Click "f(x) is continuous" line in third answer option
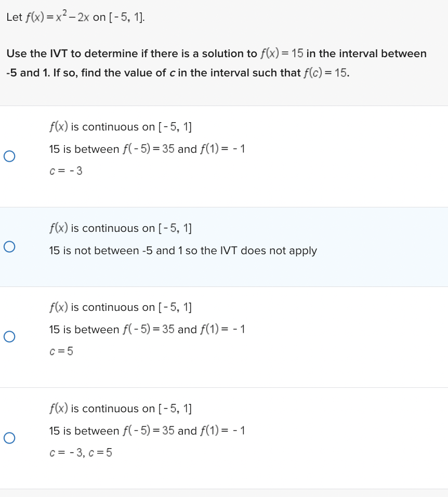Image resolution: width=448 pixels, height=497 pixels. pos(121,307)
